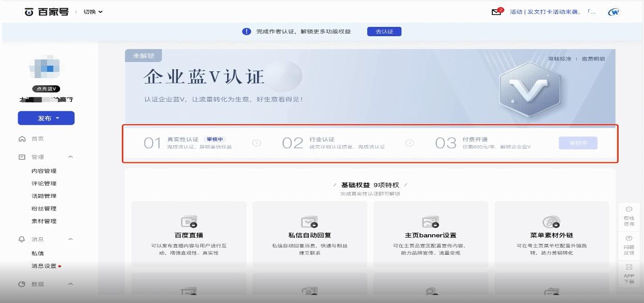This screenshot has width=644, height=303.
Task: Click the 数据 chart icon
Action: [22, 284]
